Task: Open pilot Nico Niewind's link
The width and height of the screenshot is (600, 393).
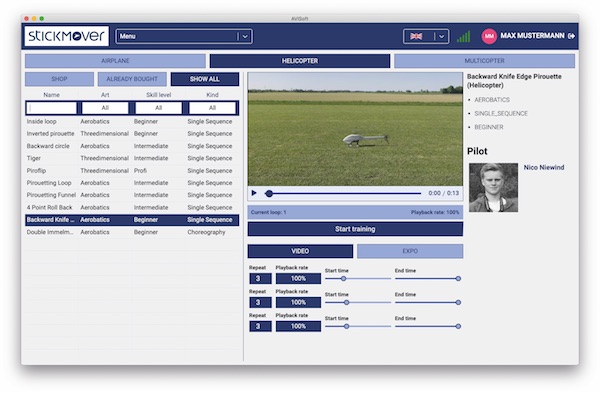Action: tap(544, 167)
